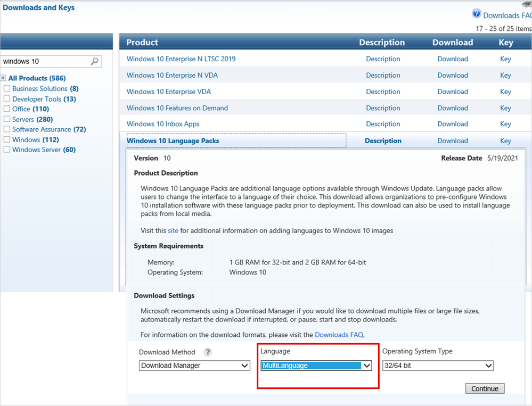Click the Download Method help question mark
The width and height of the screenshot is (532, 406).
click(208, 352)
